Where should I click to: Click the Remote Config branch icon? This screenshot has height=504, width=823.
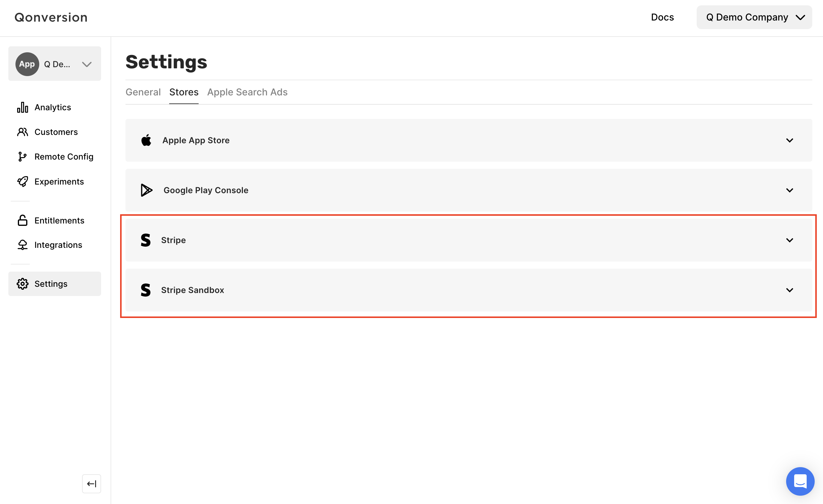point(22,157)
